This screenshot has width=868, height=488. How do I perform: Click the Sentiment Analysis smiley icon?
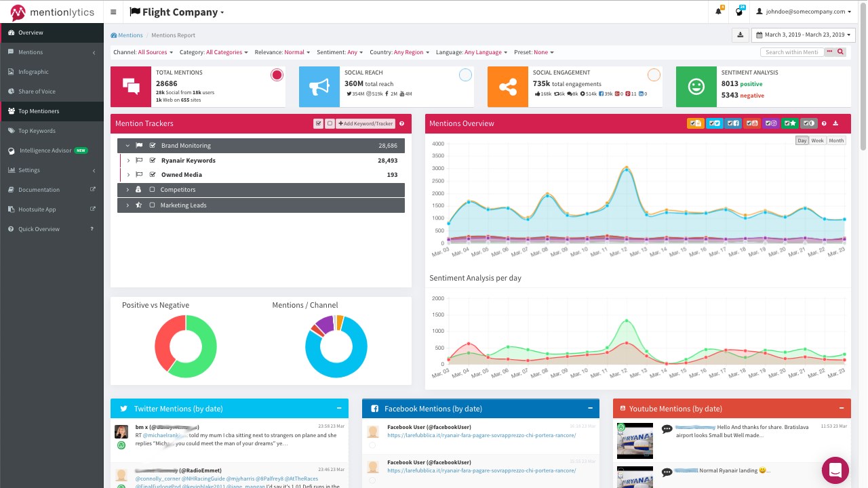click(x=696, y=87)
